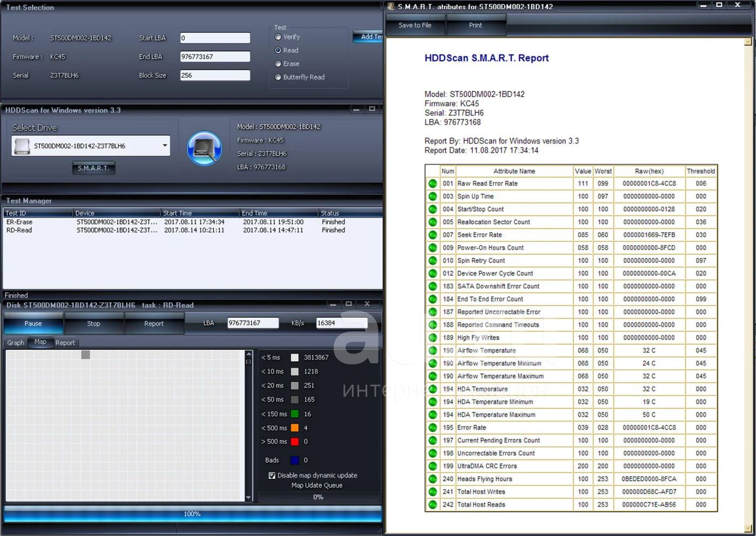Image resolution: width=756 pixels, height=536 pixels.
Task: Click green status dot for Raw Read Error Rate
Action: click(433, 184)
